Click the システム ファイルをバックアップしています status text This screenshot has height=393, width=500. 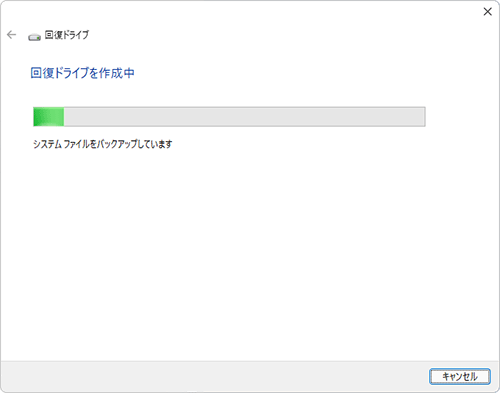(x=103, y=144)
